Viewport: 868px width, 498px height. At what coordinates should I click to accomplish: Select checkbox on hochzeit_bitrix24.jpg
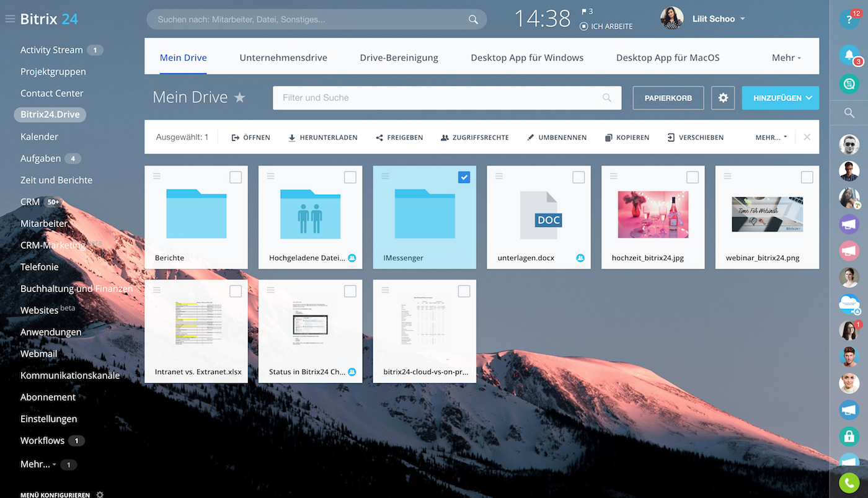(x=693, y=177)
